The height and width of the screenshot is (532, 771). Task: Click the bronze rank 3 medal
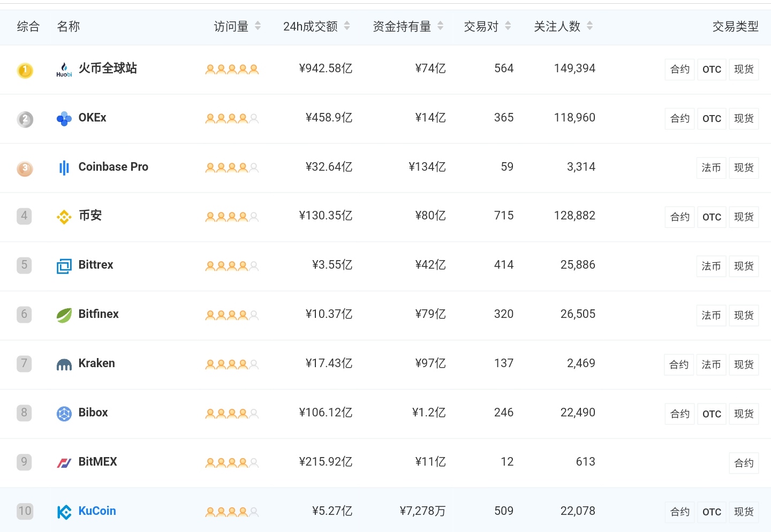25,169
